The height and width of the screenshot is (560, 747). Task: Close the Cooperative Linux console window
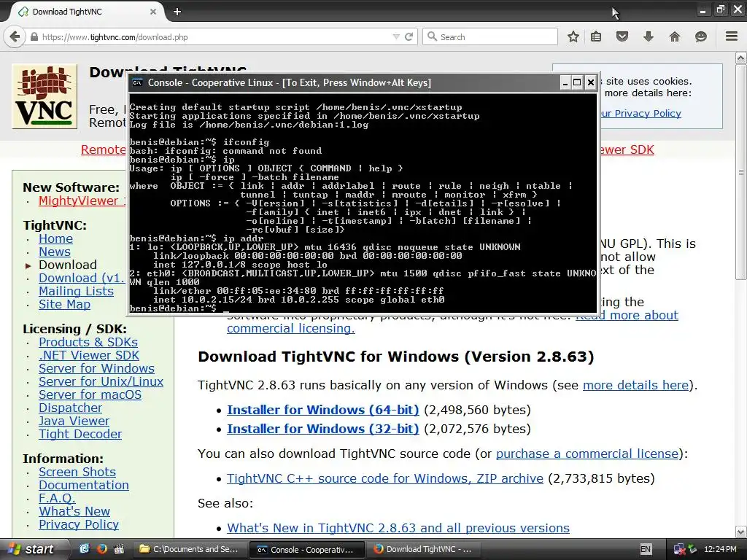pyautogui.click(x=590, y=82)
